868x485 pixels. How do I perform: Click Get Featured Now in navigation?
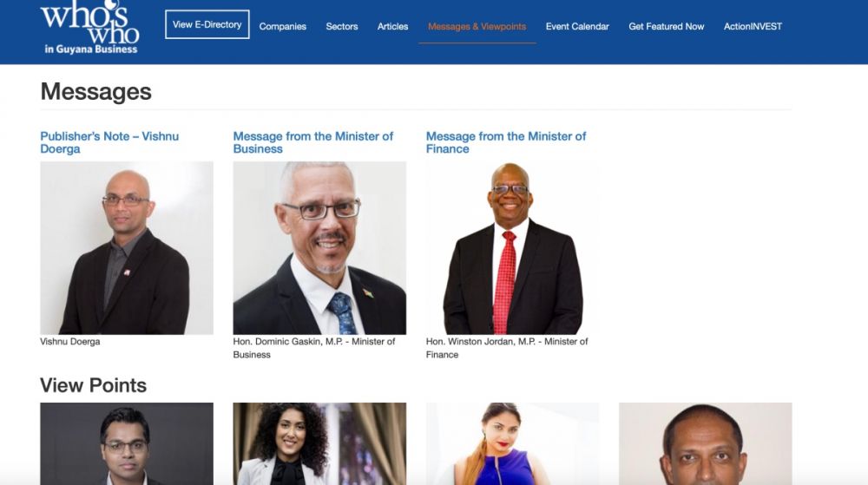(x=666, y=26)
